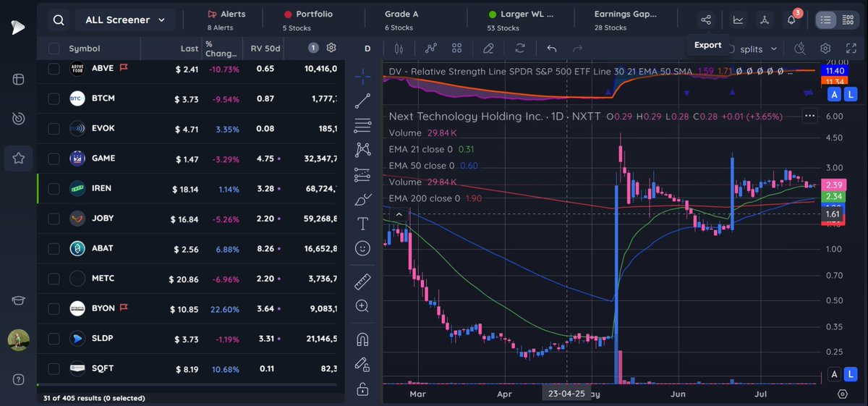868x406 pixels.
Task: Switch to multi-column grid view layout
Action: point(848,20)
